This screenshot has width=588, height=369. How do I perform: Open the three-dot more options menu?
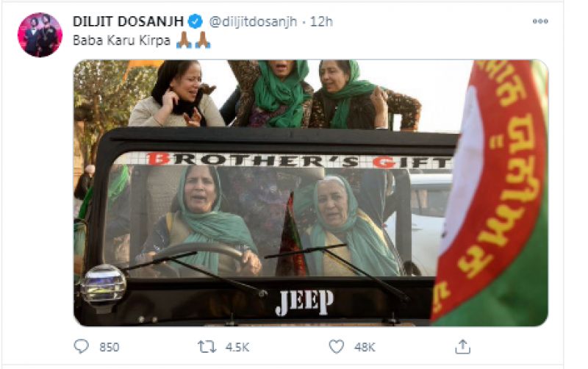click(540, 21)
